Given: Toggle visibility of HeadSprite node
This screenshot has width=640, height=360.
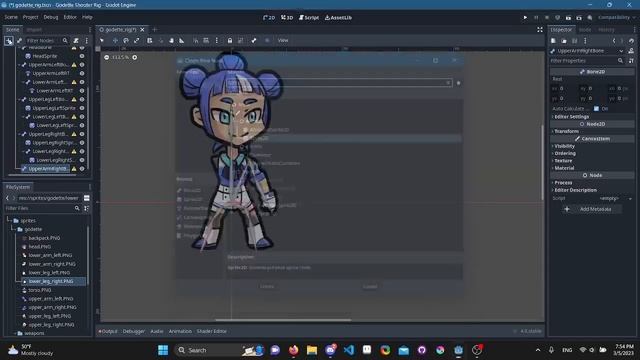Looking at the screenshot, I should (x=82, y=56).
